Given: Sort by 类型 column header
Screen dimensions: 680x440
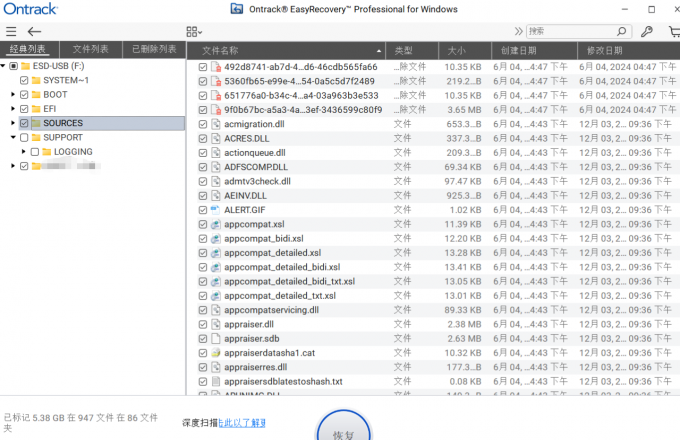Looking at the screenshot, I should tap(412, 51).
